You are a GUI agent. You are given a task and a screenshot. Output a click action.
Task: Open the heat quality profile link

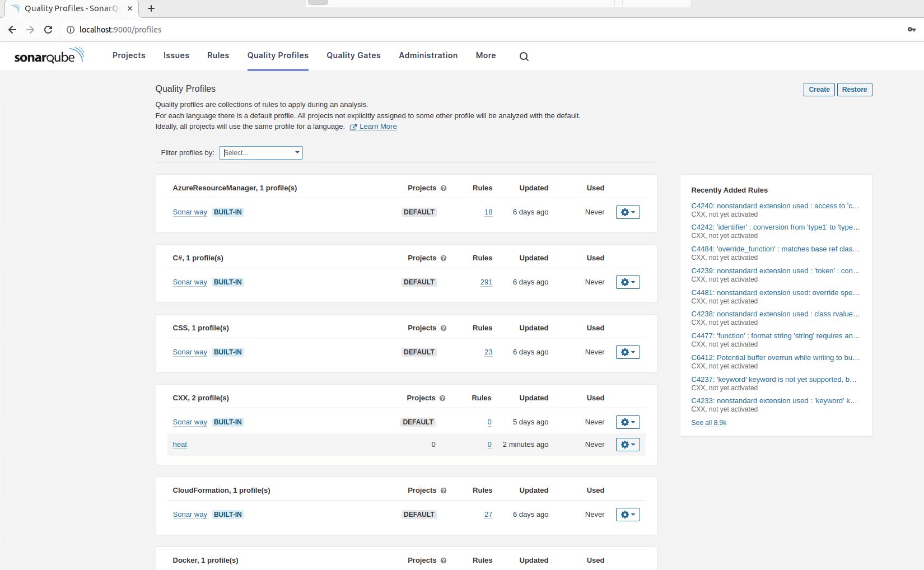click(180, 445)
